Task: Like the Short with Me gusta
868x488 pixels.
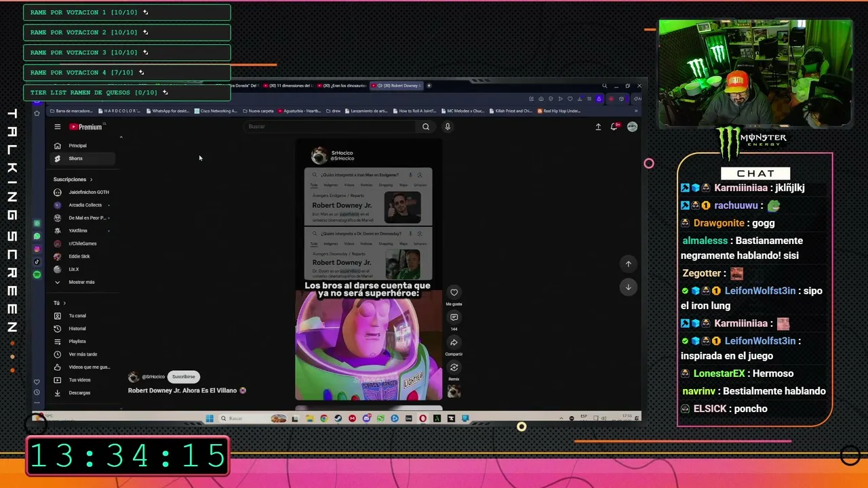Action: click(454, 293)
